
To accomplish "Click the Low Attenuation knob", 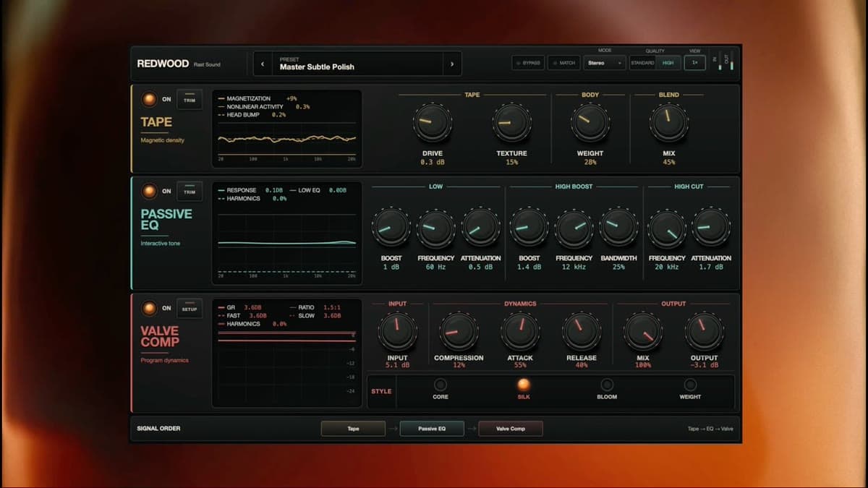I will (x=480, y=228).
